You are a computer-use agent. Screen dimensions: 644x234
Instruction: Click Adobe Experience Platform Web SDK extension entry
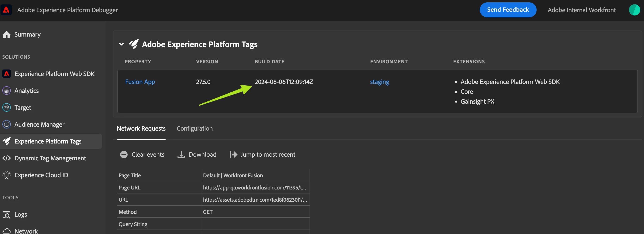point(510,82)
